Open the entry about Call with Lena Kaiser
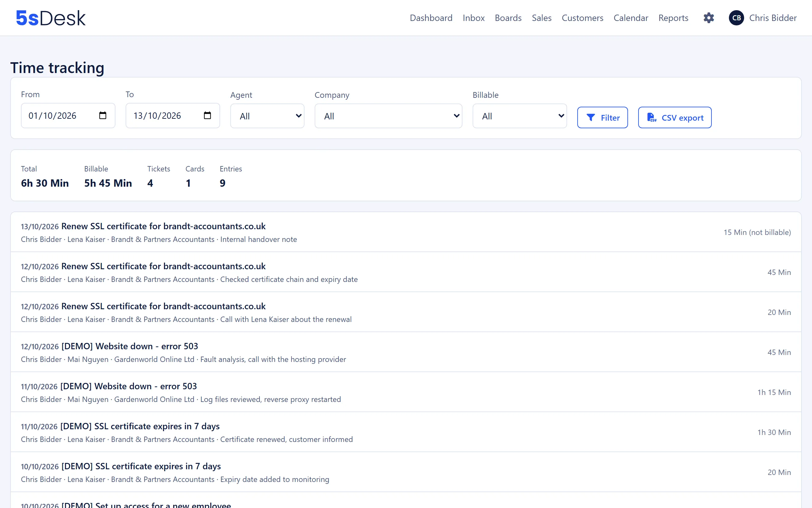 tap(406, 312)
